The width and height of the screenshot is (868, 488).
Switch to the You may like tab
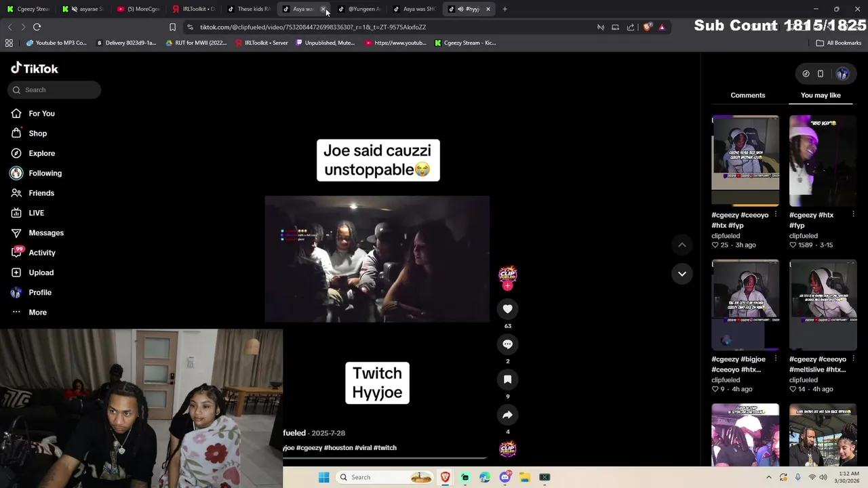click(x=821, y=95)
